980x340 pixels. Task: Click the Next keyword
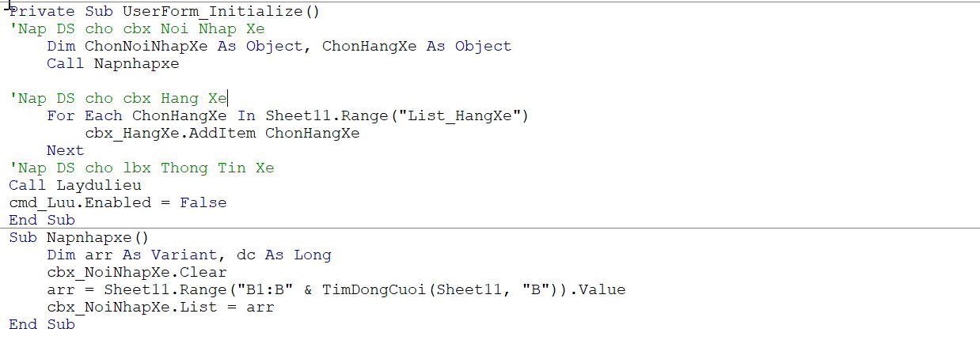click(65, 150)
